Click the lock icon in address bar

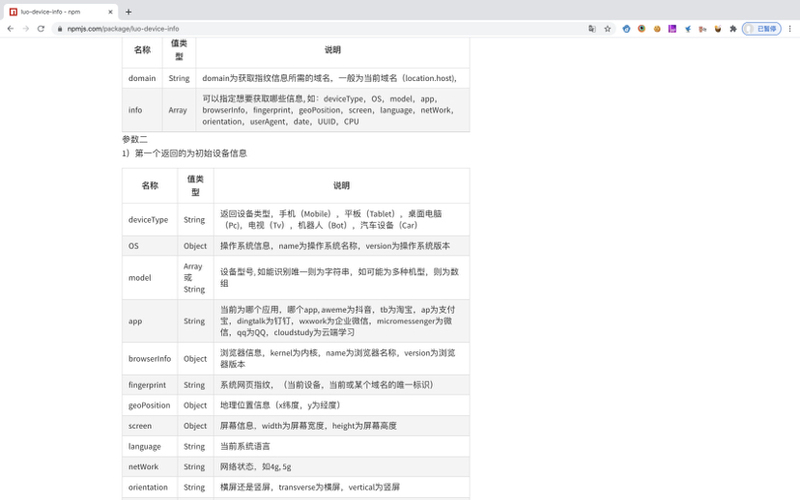pyautogui.click(x=59, y=29)
